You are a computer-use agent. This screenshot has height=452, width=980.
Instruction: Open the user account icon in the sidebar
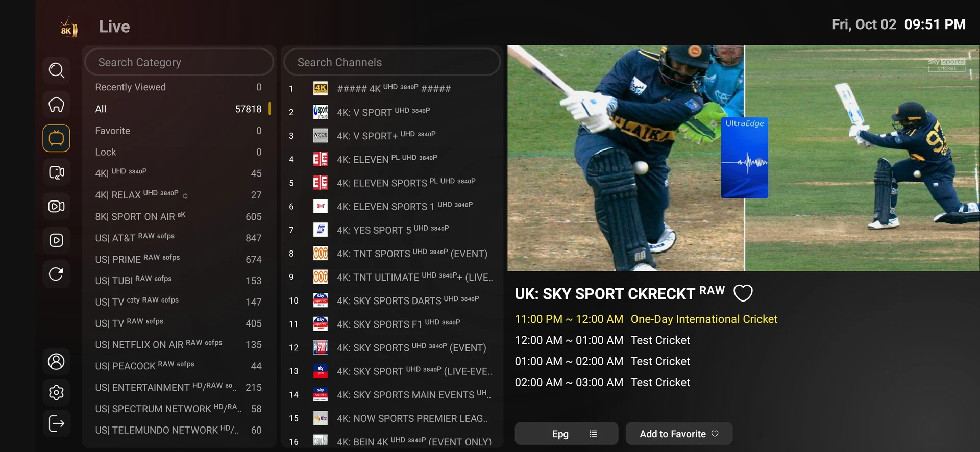pyautogui.click(x=56, y=361)
